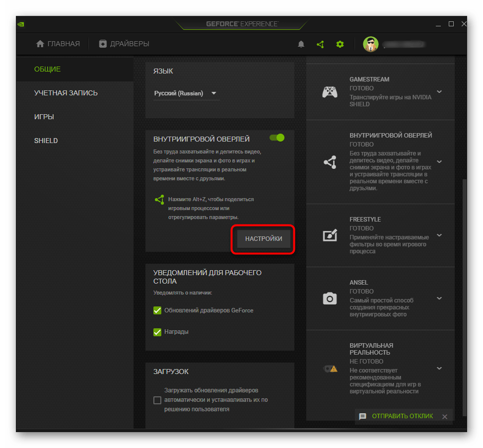
Task: Click the user profile avatar
Action: click(x=371, y=44)
